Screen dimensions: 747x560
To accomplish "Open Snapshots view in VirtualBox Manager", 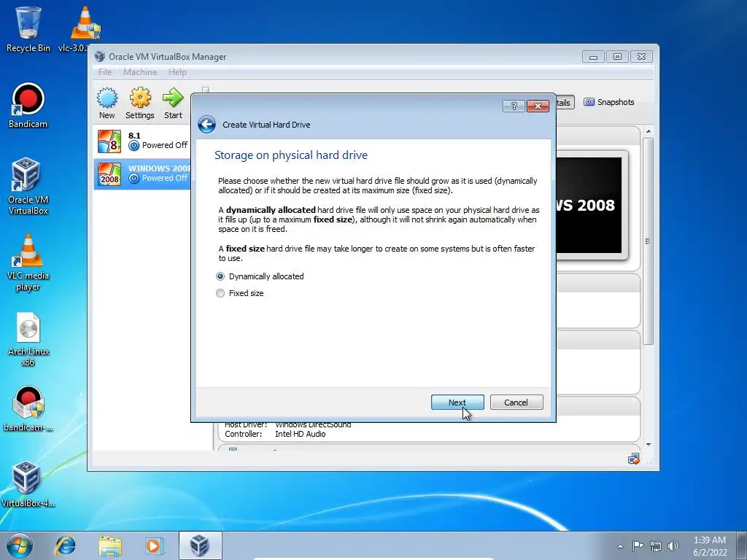I will [609, 102].
